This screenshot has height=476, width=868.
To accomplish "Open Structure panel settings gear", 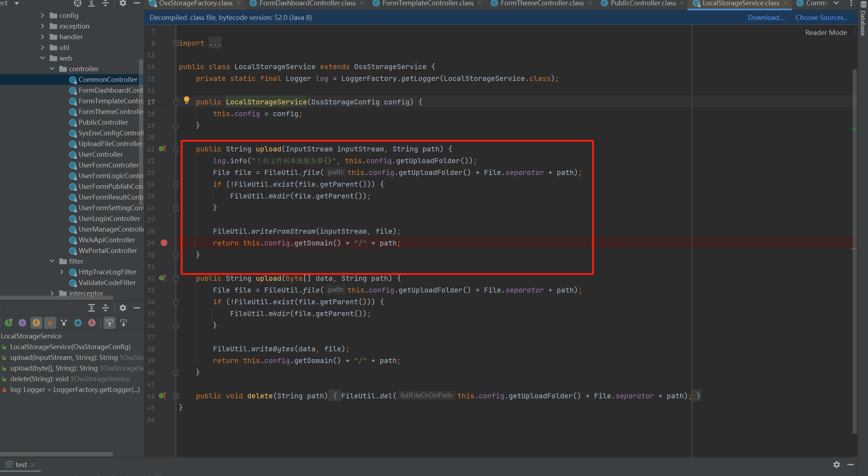I will coord(123,308).
